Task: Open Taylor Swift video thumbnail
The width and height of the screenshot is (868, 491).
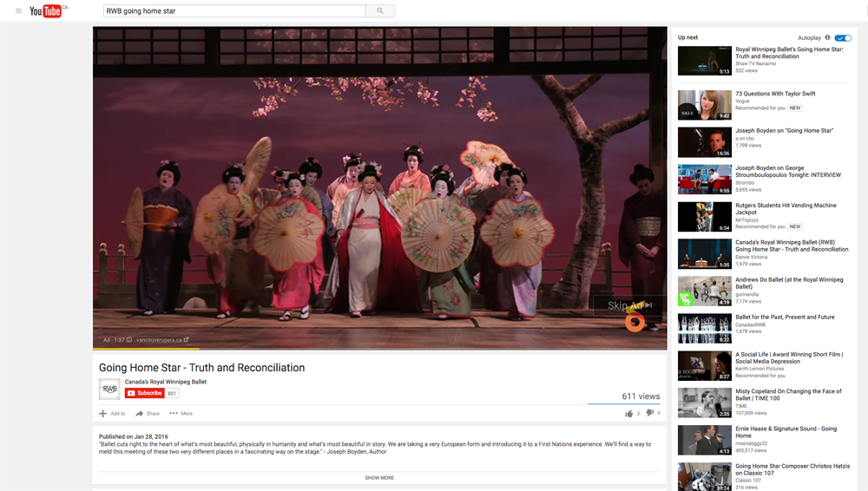Action: pyautogui.click(x=705, y=105)
